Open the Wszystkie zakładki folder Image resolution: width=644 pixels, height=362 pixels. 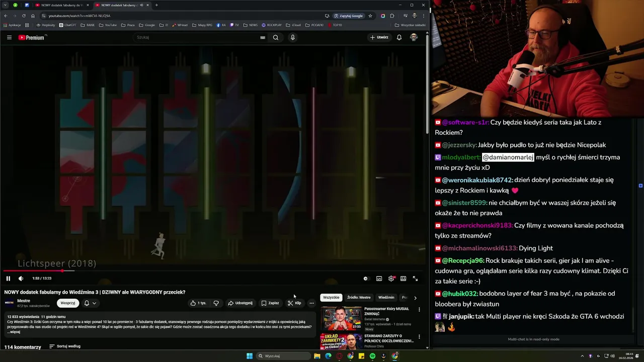pos(410,25)
